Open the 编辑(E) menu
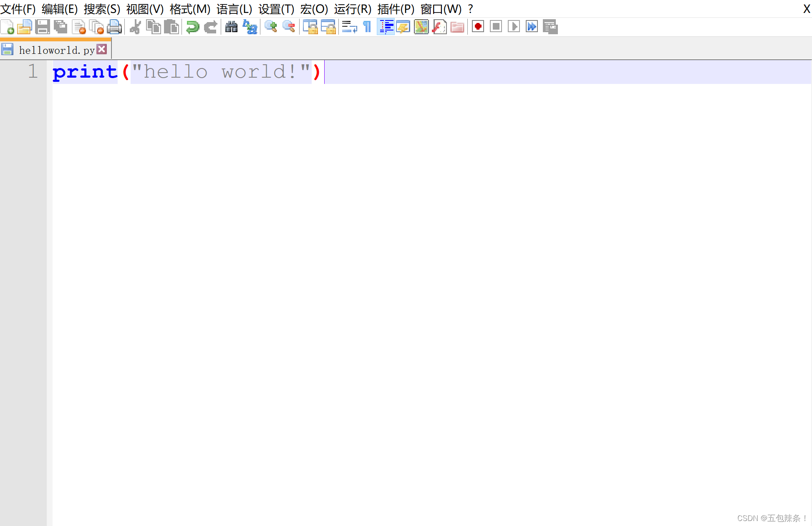 [60, 9]
